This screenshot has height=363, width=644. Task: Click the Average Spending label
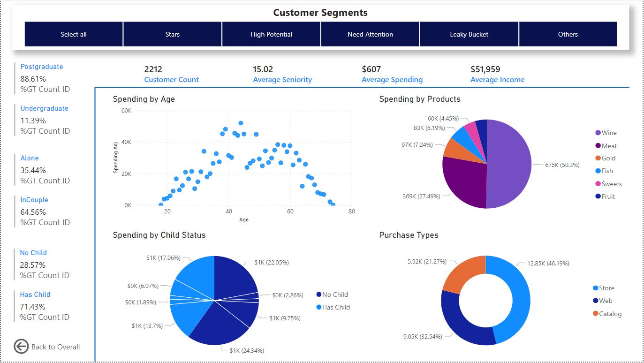[392, 80]
